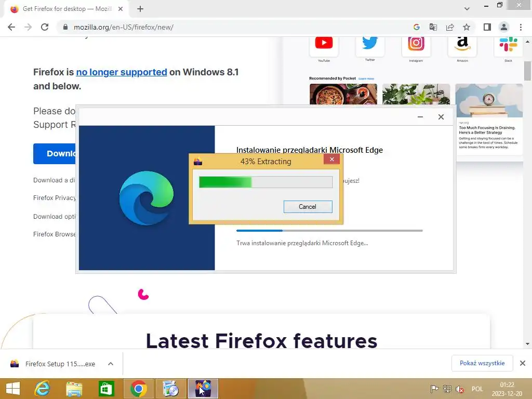Open the Windows Start button
The width and height of the screenshot is (532, 399).
point(13,389)
